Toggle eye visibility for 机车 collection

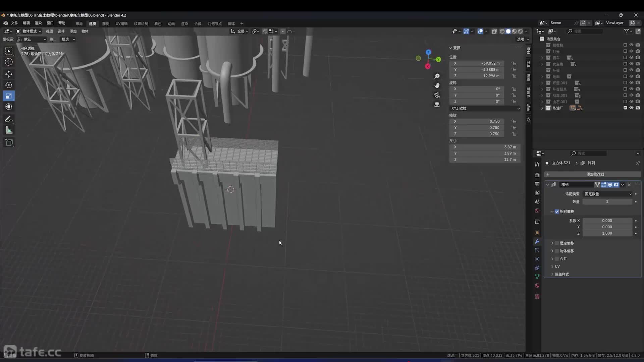click(631, 58)
